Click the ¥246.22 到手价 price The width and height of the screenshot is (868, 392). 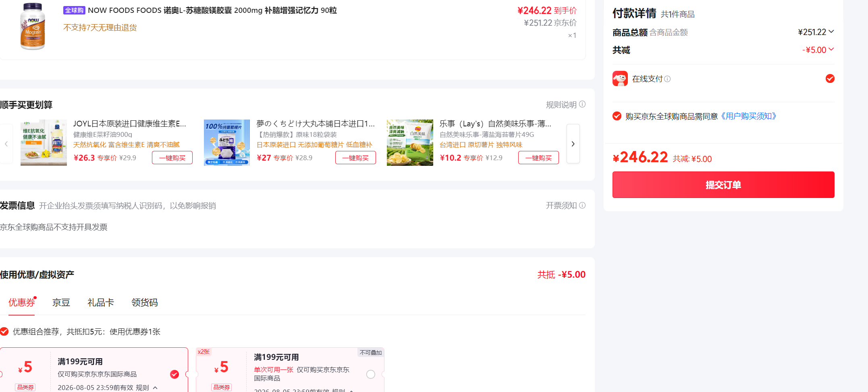click(547, 10)
